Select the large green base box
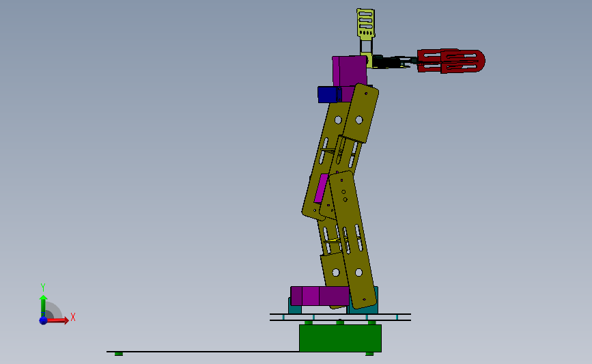 pos(340,338)
